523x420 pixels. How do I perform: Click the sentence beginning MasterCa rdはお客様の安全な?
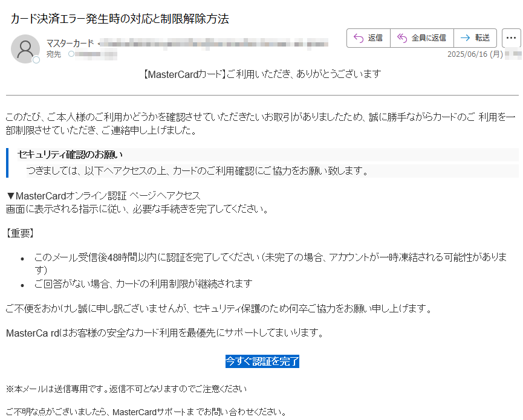(x=165, y=333)
